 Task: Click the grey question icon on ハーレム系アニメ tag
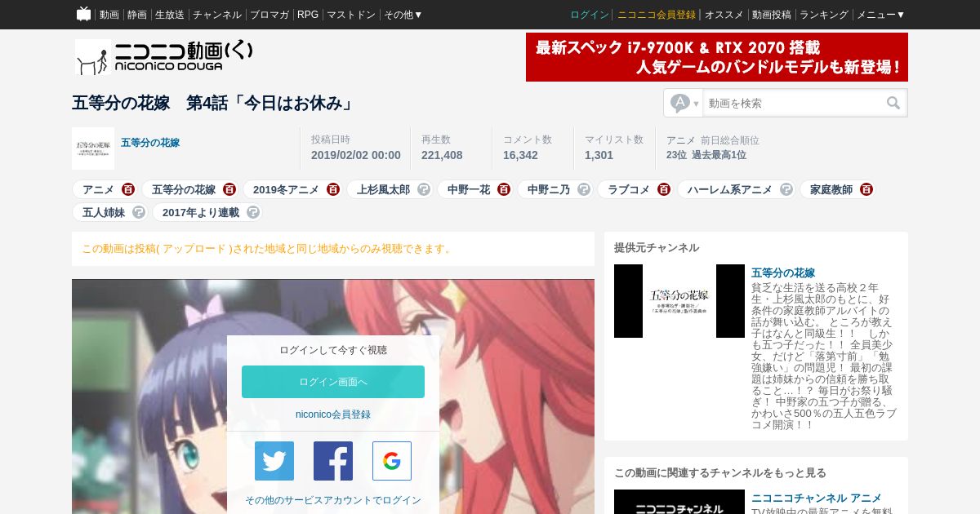tap(786, 189)
